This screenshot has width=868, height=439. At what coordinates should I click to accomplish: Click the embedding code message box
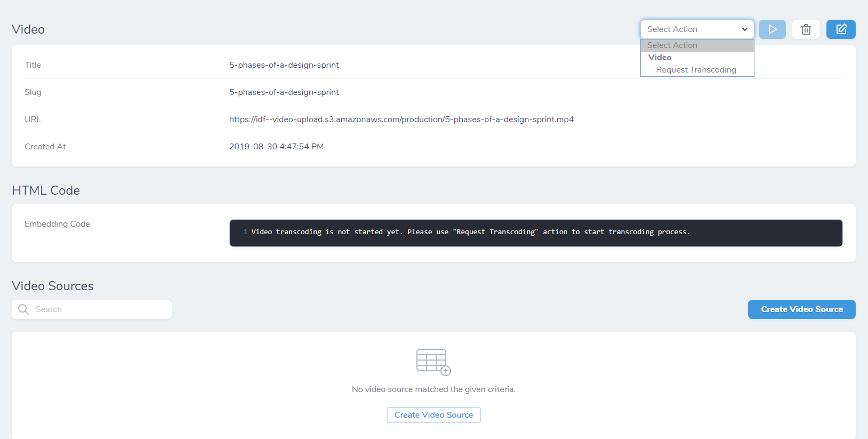[536, 233]
